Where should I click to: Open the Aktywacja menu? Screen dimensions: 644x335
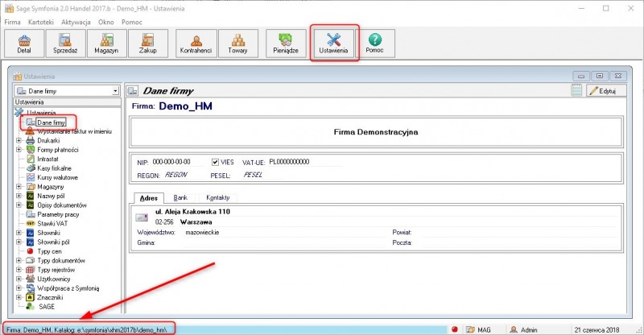pos(76,23)
